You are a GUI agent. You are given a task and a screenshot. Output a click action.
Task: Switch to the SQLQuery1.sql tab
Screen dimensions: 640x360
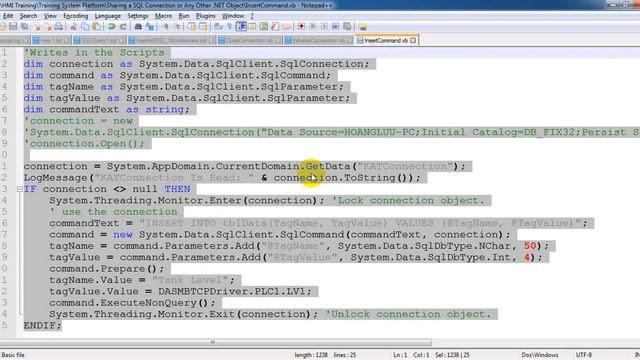[100, 40]
